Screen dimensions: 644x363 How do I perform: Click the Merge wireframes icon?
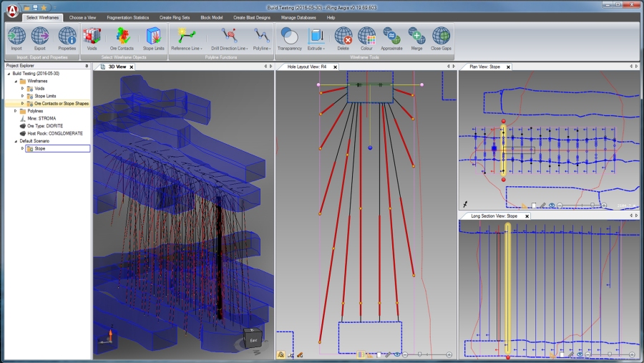click(x=416, y=37)
